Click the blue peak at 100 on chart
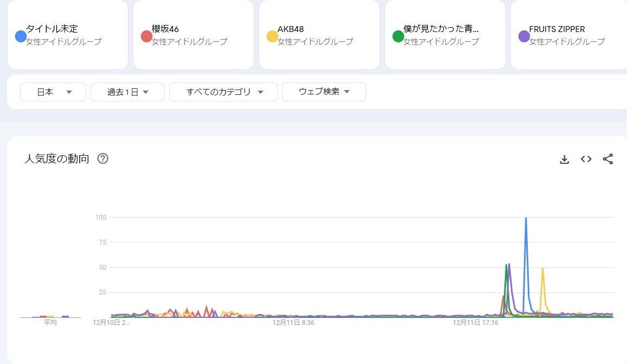 coord(526,218)
